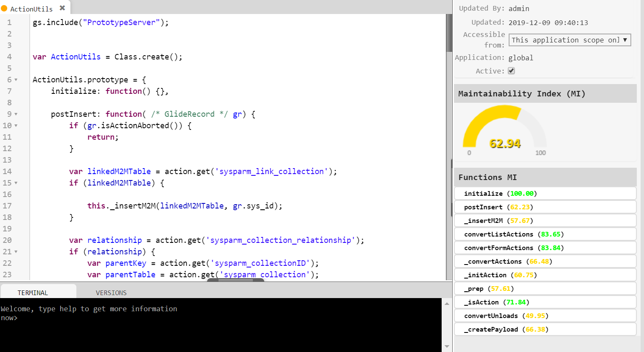Open the Accessible from dropdown
Screen dimensions: 644x352
(569, 40)
